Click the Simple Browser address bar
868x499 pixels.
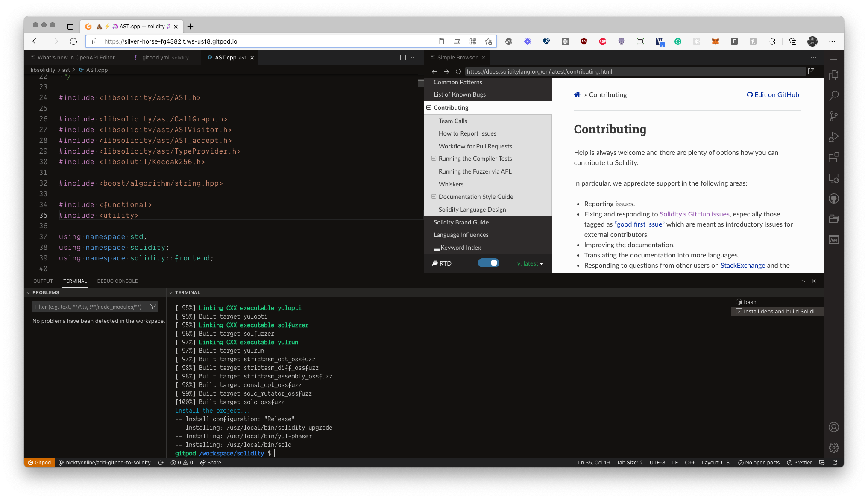tap(598, 71)
